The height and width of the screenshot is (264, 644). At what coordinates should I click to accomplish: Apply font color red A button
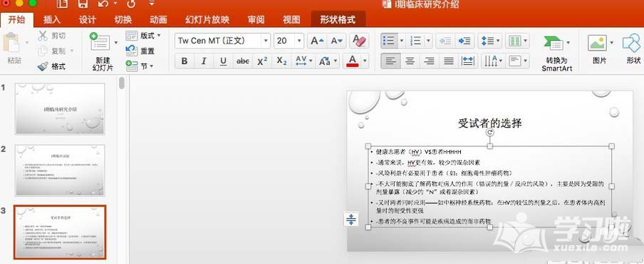pos(353,61)
